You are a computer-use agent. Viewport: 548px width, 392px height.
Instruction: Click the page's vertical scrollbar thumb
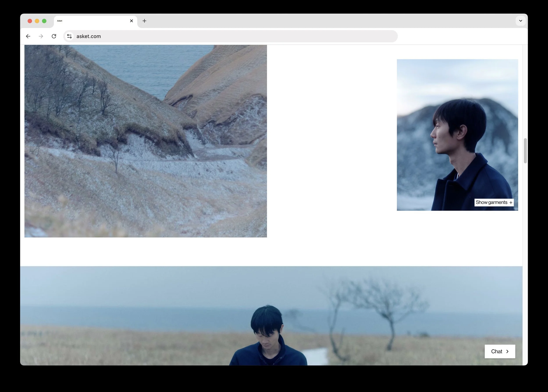[525, 151]
